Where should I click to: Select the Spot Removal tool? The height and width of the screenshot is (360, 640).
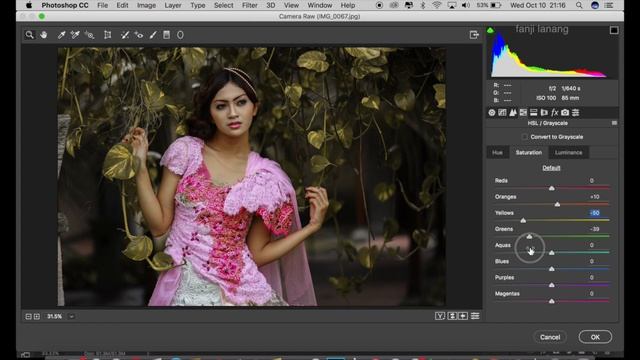click(x=125, y=35)
